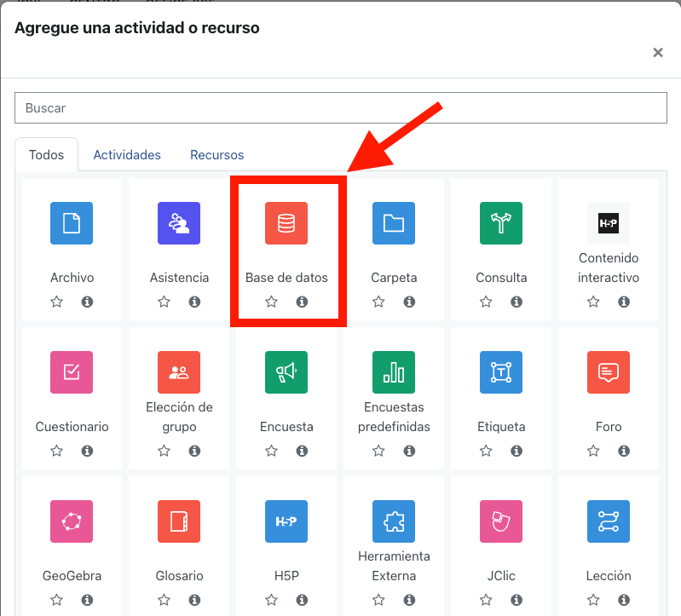Viewport: 681px width, 616px height.
Task: Show info for Etiqueta
Action: pyautogui.click(x=517, y=451)
